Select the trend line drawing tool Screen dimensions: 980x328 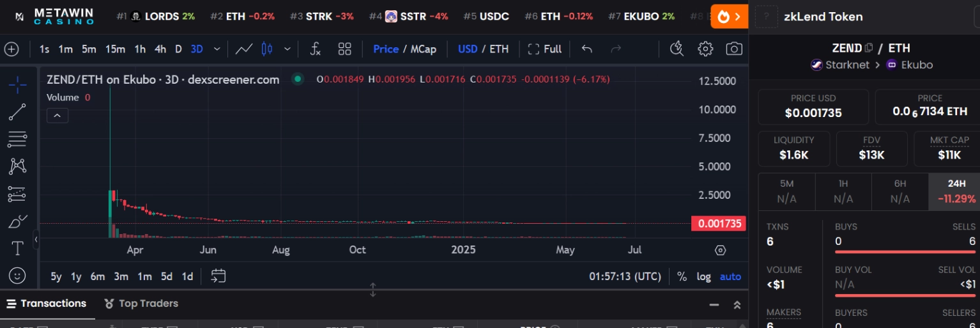pyautogui.click(x=17, y=112)
